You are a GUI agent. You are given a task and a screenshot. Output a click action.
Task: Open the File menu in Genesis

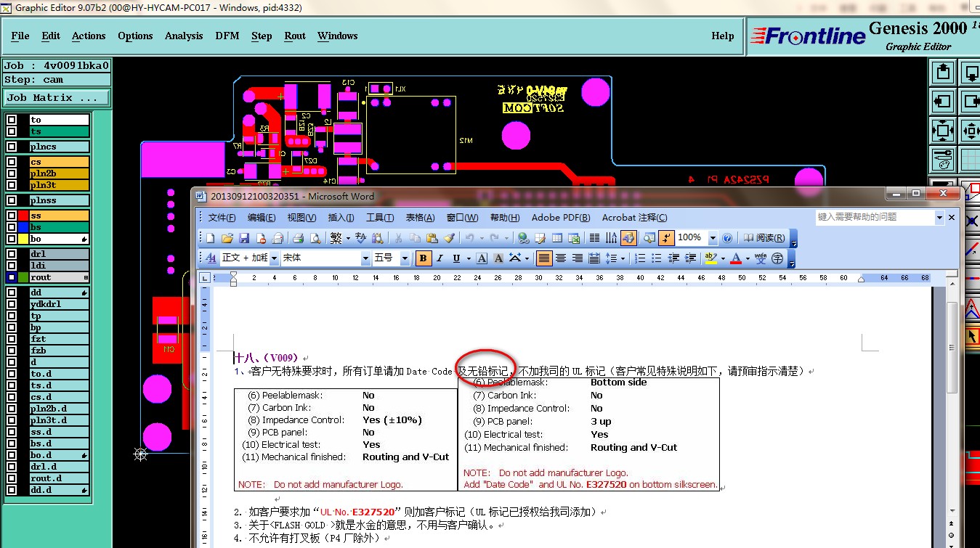pos(20,36)
